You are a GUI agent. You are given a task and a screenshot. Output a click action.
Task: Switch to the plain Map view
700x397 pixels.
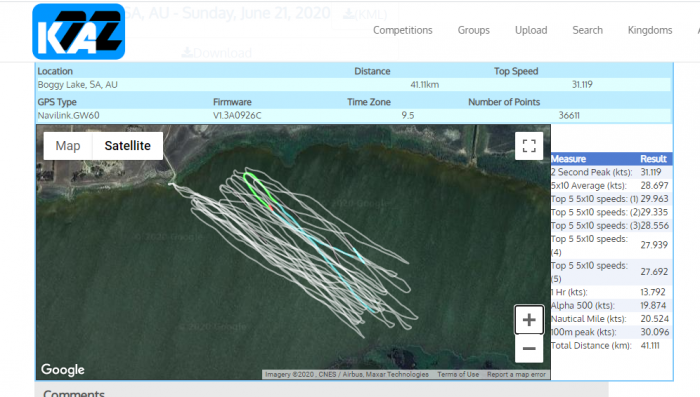(x=68, y=146)
